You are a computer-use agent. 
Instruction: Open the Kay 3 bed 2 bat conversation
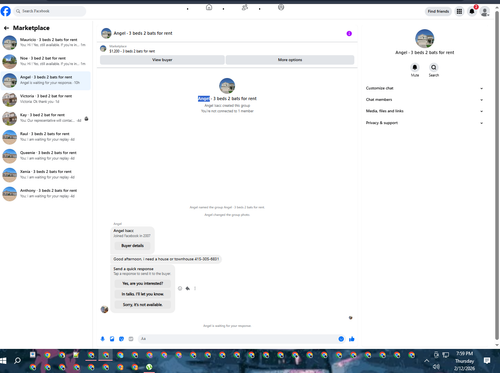(x=46, y=118)
